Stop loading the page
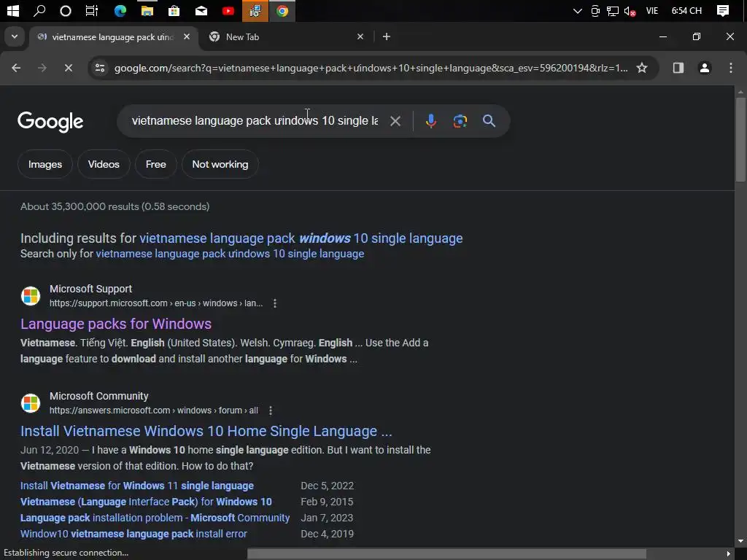The width and height of the screenshot is (747, 560). [x=68, y=68]
